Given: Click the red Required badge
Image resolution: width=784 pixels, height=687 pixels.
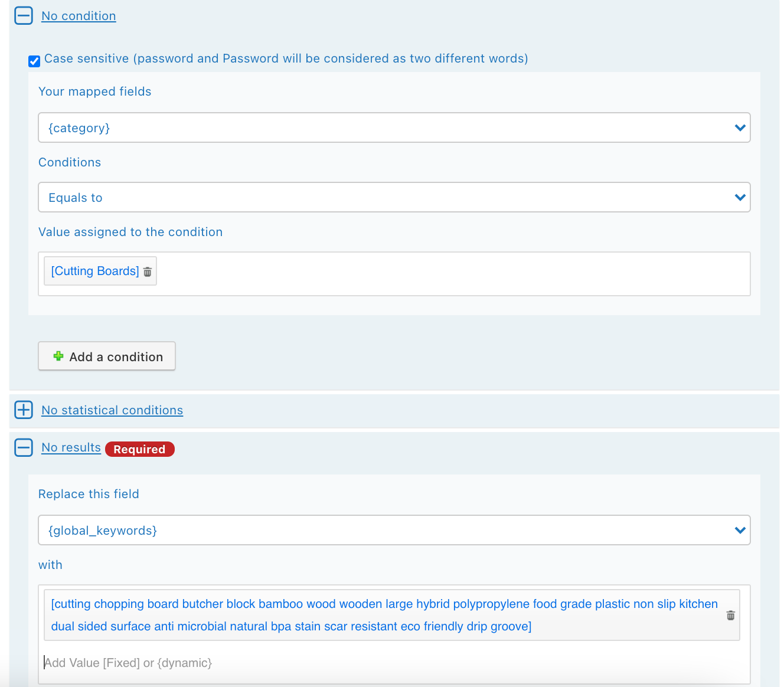Looking at the screenshot, I should click(x=140, y=449).
